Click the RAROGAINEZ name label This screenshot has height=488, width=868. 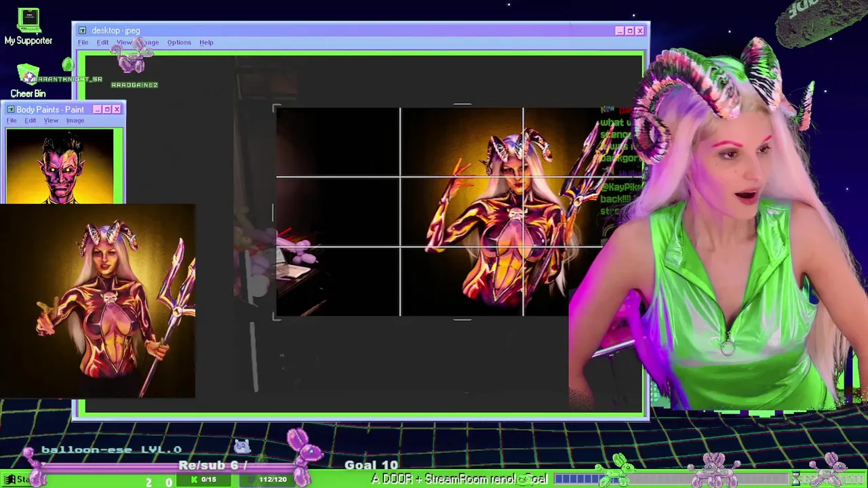point(134,85)
